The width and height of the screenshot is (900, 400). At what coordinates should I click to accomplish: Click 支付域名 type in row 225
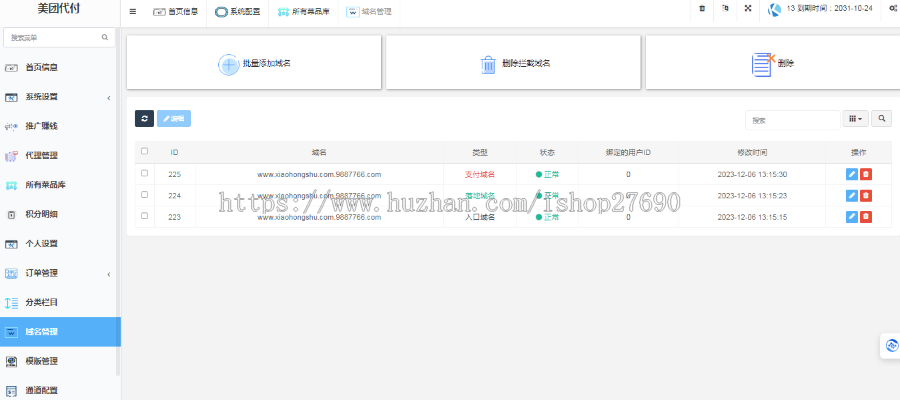pos(480,174)
